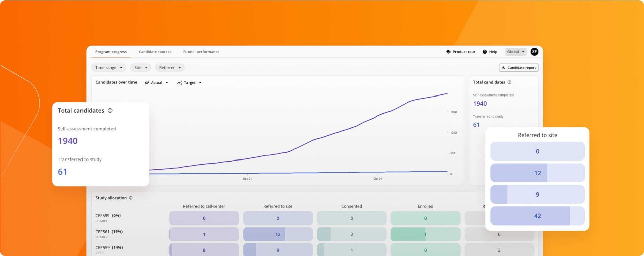Click the Product tour graduation cap icon
This screenshot has width=644, height=256.
(448, 52)
